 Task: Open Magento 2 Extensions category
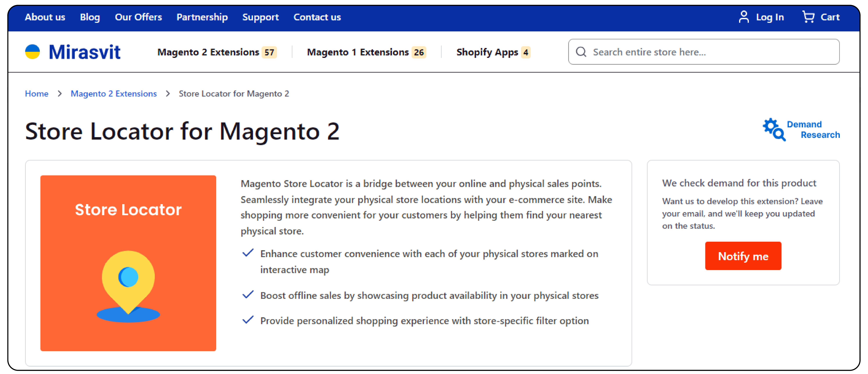(x=208, y=52)
